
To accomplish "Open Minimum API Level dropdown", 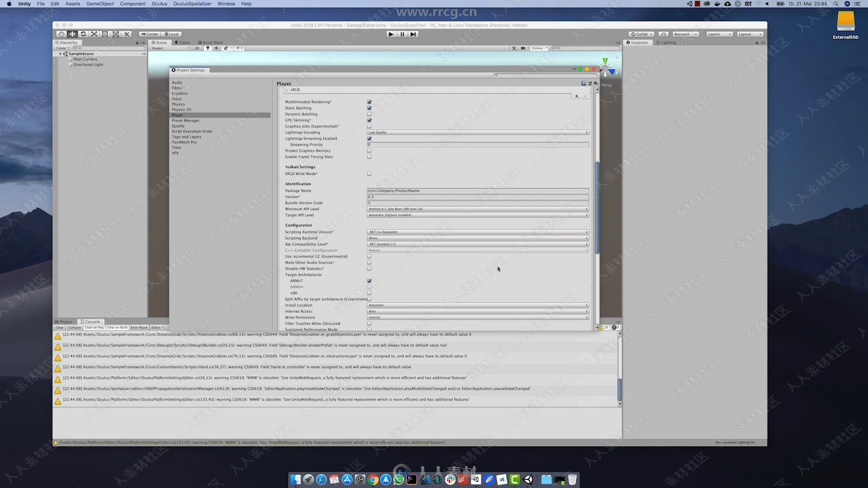I will point(478,209).
